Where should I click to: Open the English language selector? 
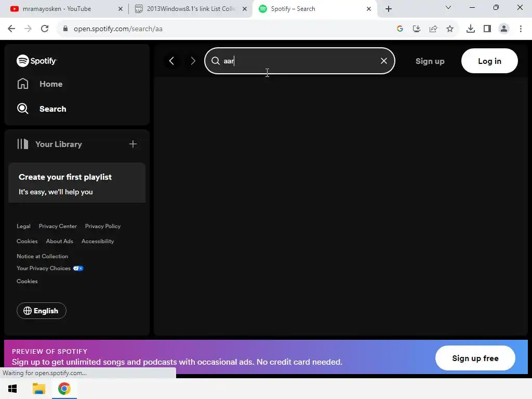(x=42, y=311)
